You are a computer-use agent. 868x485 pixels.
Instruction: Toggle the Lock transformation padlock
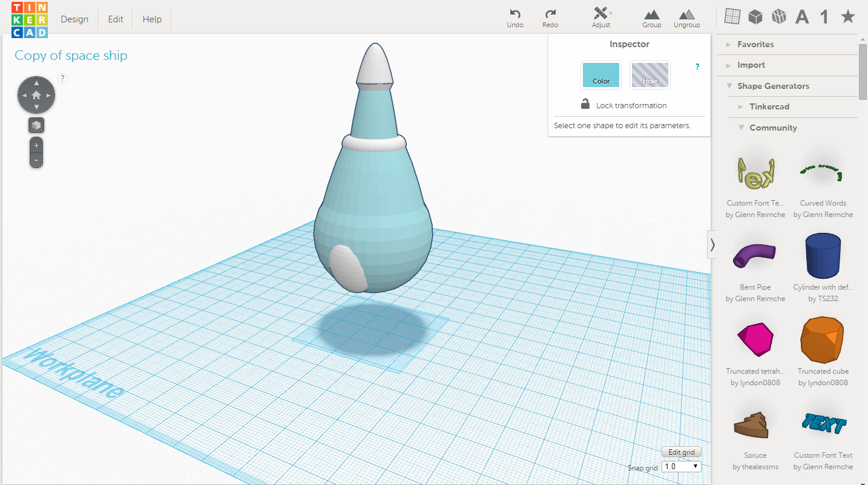[x=585, y=104]
